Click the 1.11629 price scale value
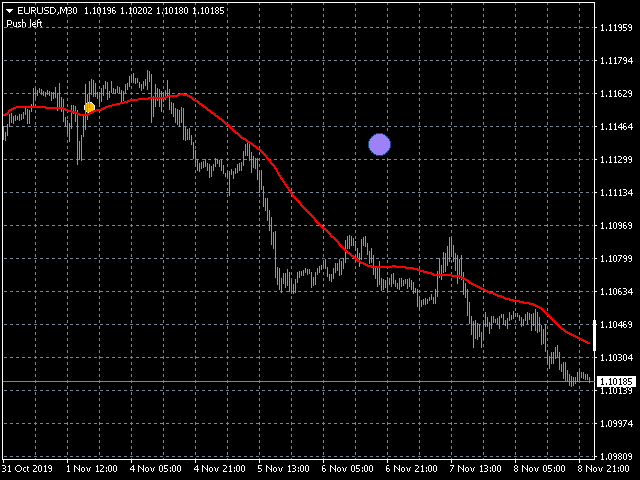640x480 pixels. pos(616,94)
